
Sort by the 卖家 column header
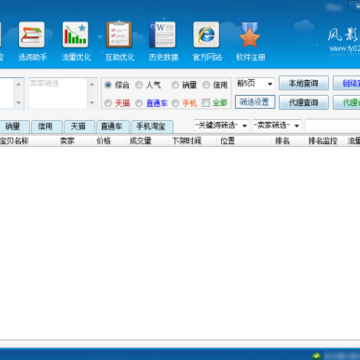click(75, 141)
